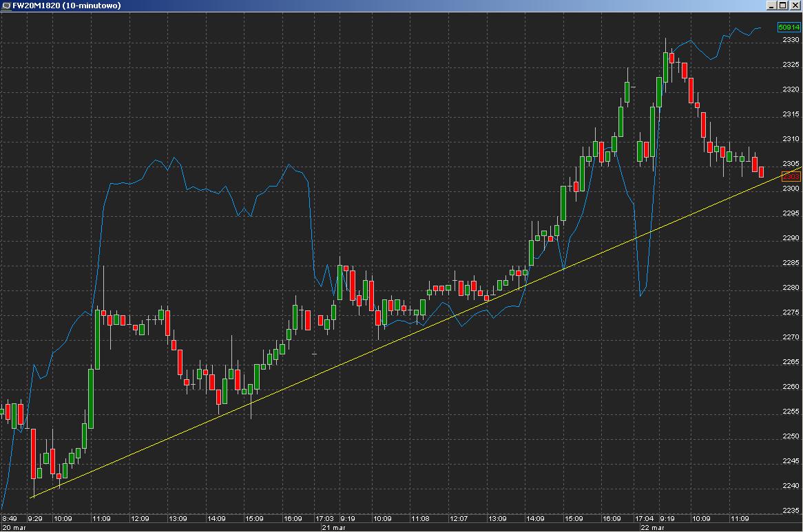
Task: Click the 2235 price axis label
Action: pos(791,511)
